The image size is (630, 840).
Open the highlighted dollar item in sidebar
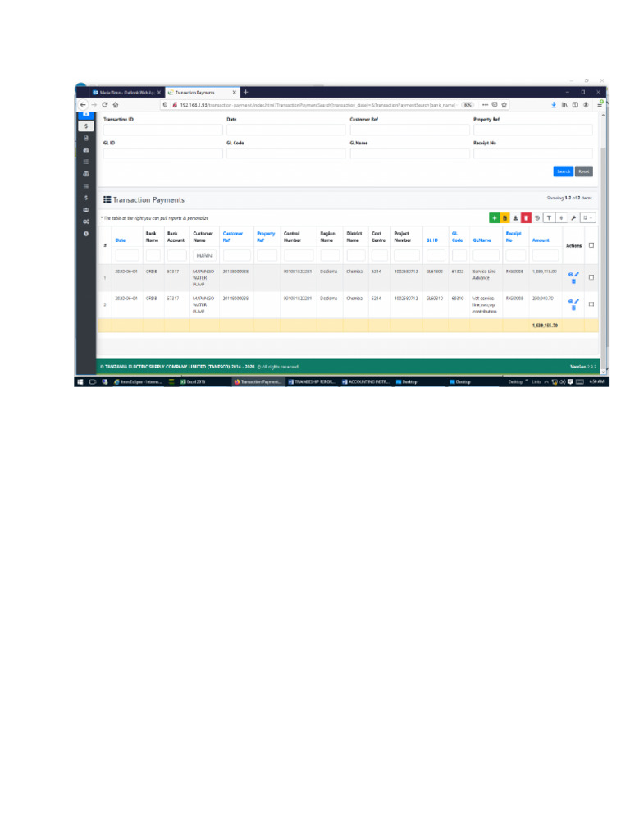point(85,126)
